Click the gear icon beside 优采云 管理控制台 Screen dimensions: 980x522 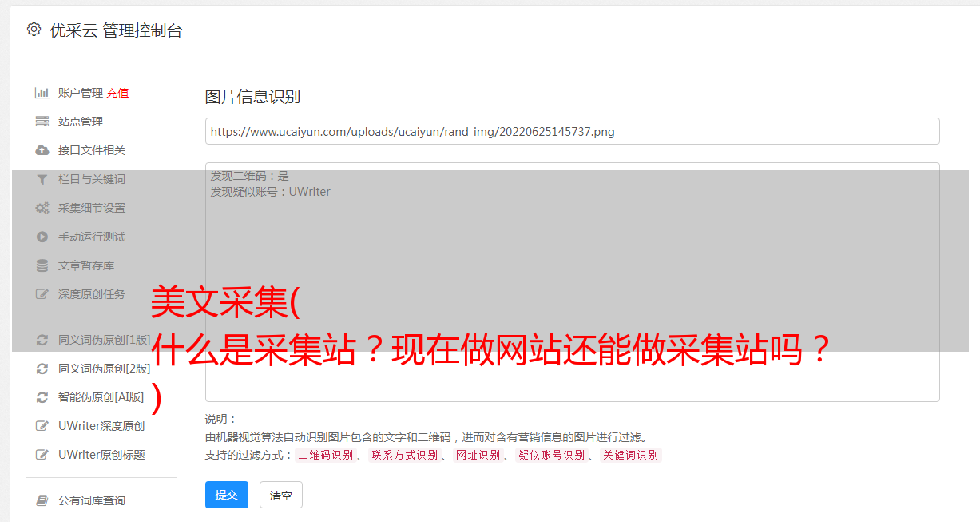point(34,30)
